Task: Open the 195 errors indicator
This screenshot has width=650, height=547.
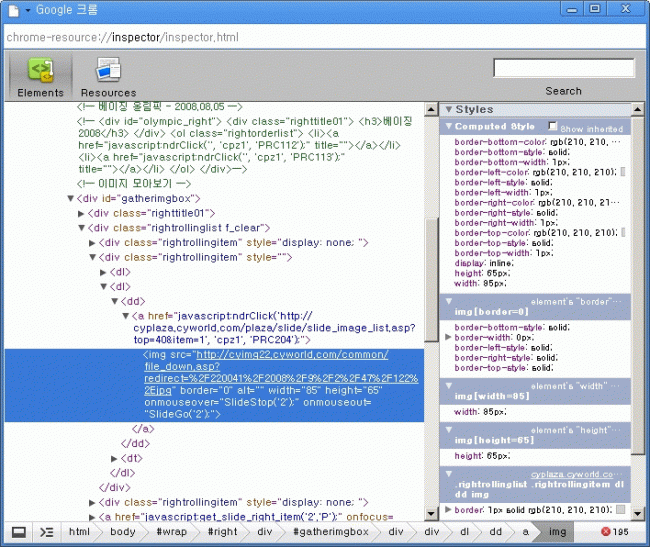Action: click(x=615, y=532)
